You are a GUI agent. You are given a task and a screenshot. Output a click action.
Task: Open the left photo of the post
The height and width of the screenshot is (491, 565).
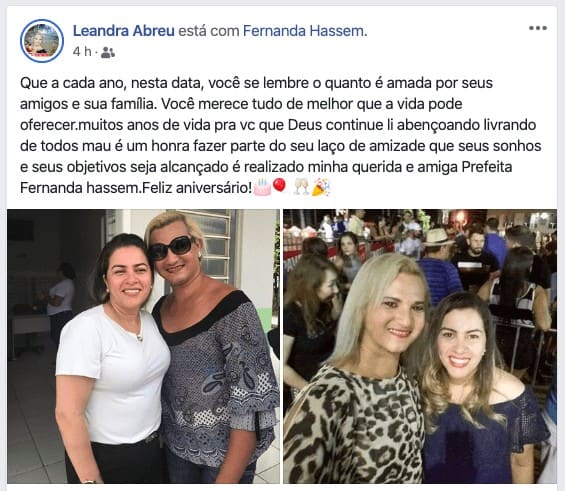point(143,346)
